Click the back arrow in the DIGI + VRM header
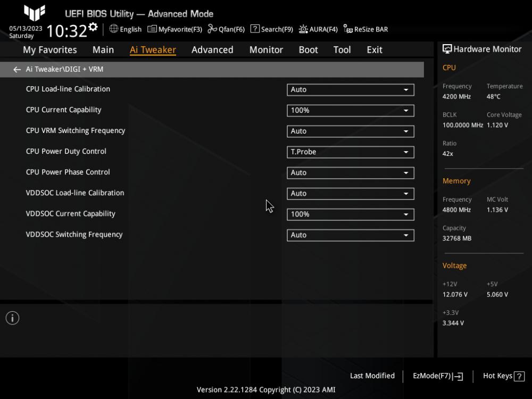This screenshot has height=399, width=532. (17, 70)
